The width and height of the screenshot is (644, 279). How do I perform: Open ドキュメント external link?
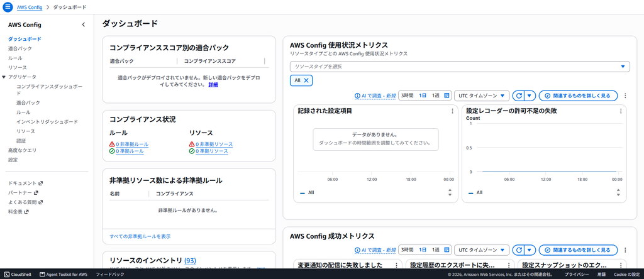pyautogui.click(x=25, y=183)
